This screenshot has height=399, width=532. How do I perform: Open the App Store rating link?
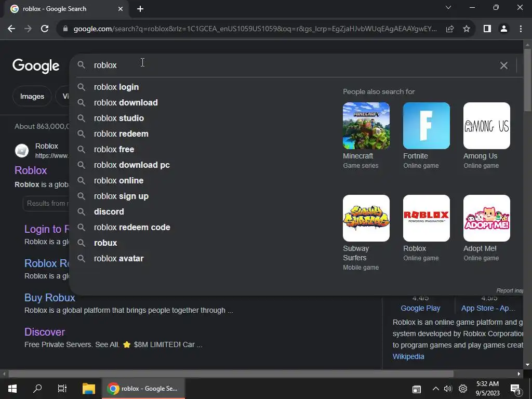pyautogui.click(x=488, y=308)
